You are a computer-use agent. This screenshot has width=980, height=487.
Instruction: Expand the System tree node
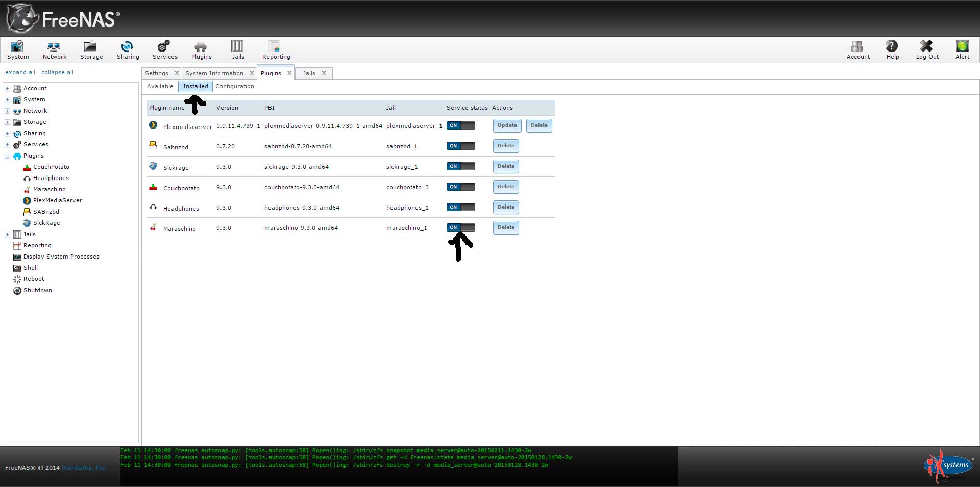(8, 99)
